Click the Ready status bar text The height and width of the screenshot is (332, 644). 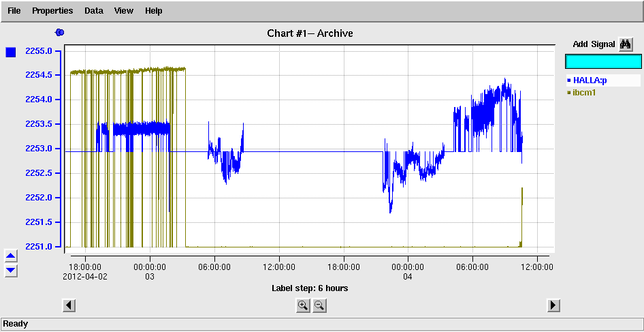[x=16, y=324]
